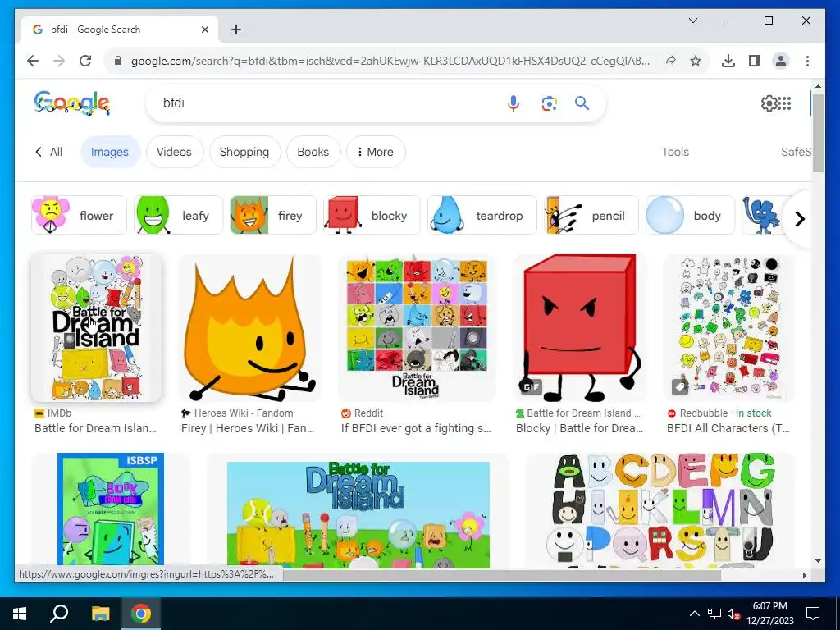Open the Reddit character grid image
This screenshot has width=840, height=630.
tap(417, 328)
